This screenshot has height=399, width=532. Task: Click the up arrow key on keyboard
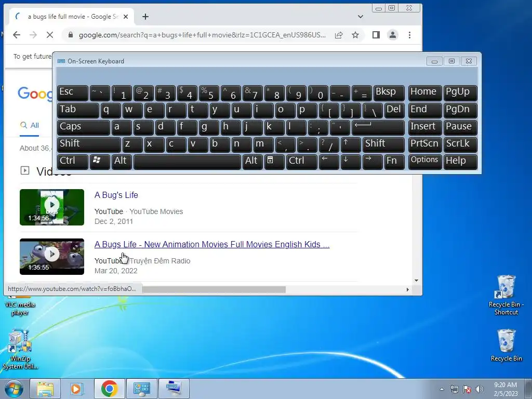point(351,144)
